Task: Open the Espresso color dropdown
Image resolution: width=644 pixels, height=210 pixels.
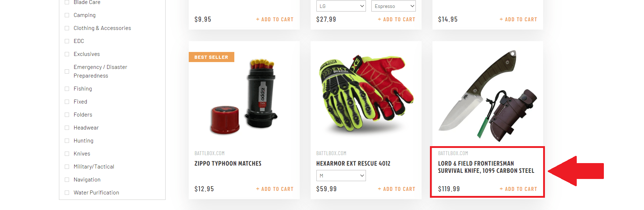Action: point(393,6)
